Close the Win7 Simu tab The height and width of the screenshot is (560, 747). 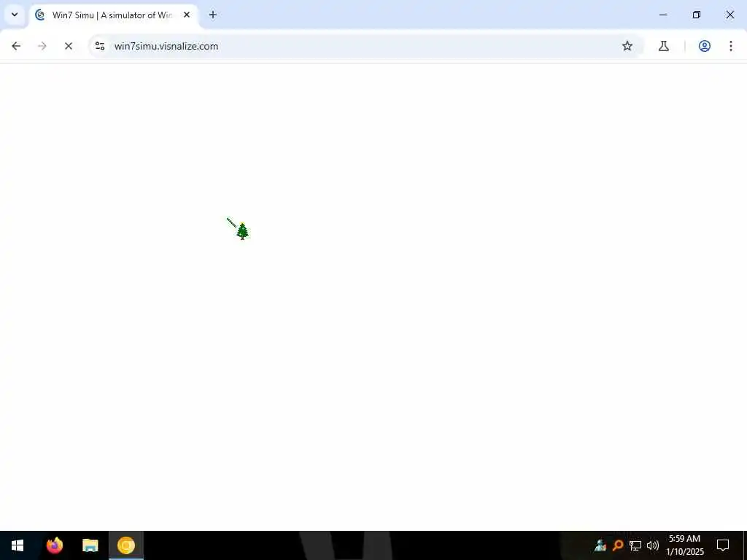coord(187,15)
